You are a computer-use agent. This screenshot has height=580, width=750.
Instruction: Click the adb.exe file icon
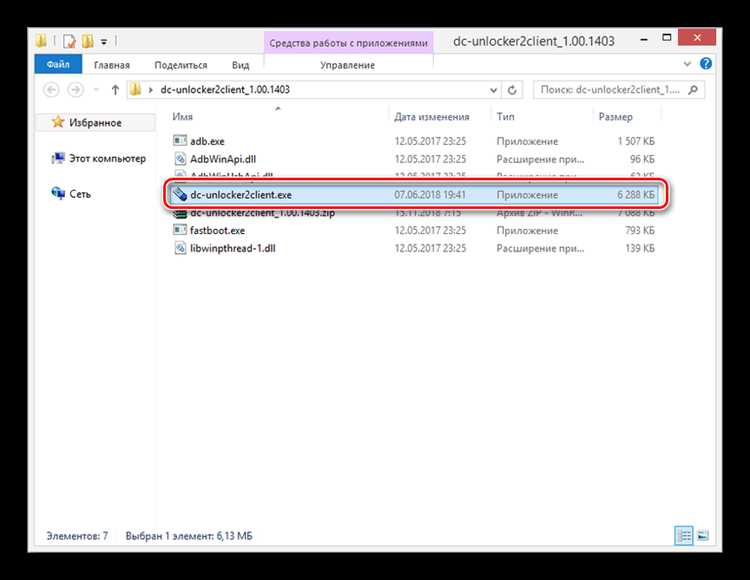[180, 141]
